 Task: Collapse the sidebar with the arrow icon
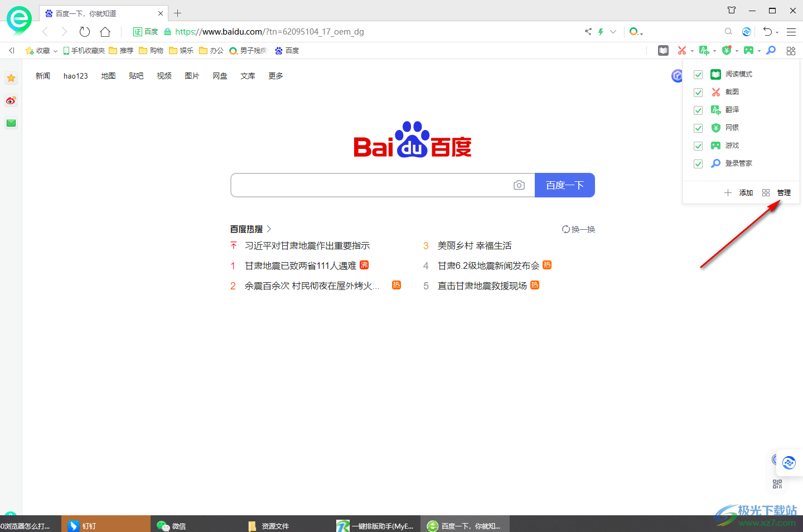12,51
